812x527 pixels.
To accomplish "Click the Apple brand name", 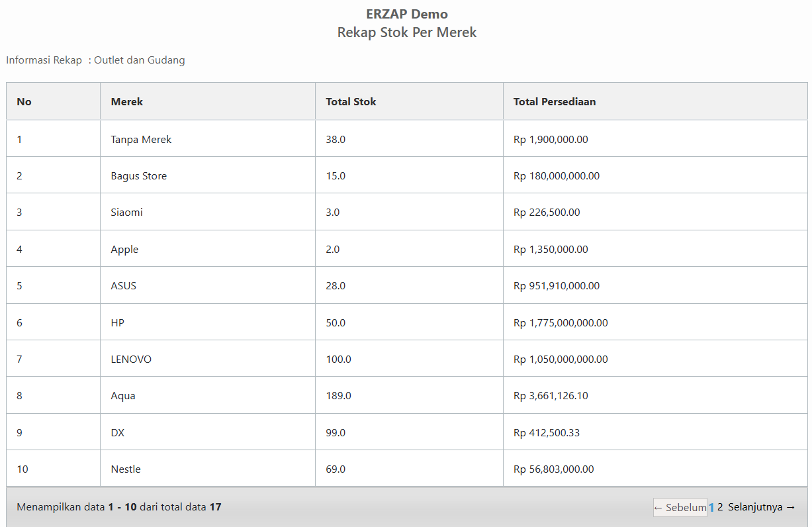I will click(x=124, y=250).
